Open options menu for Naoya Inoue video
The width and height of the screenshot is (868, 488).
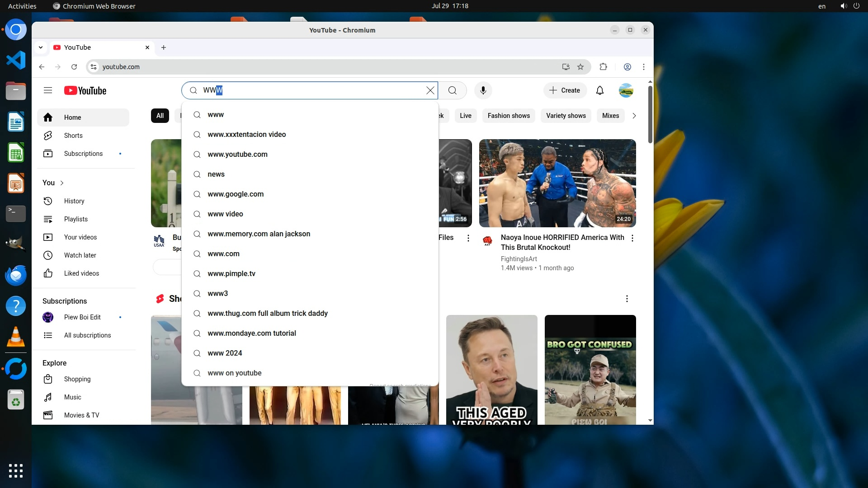click(x=632, y=238)
